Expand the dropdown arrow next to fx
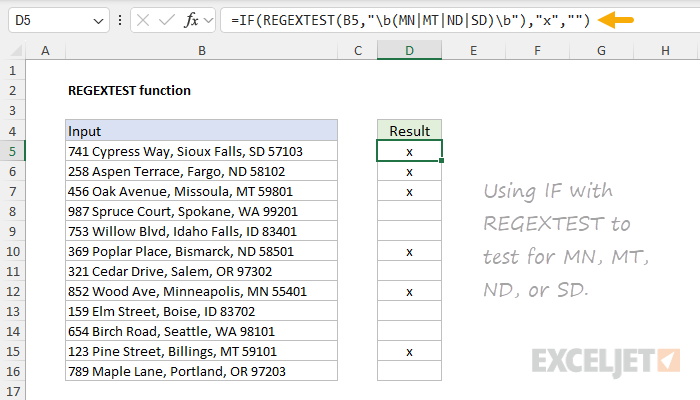The image size is (700, 400). (208, 21)
